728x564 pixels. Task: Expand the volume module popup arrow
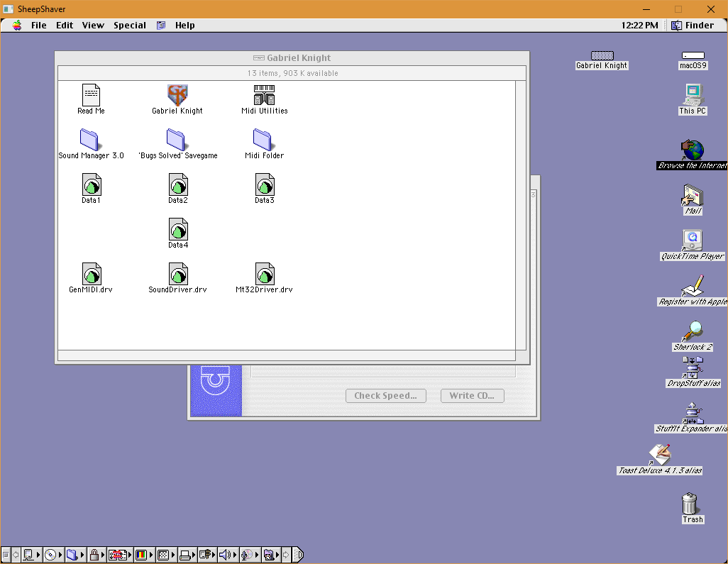(x=236, y=554)
